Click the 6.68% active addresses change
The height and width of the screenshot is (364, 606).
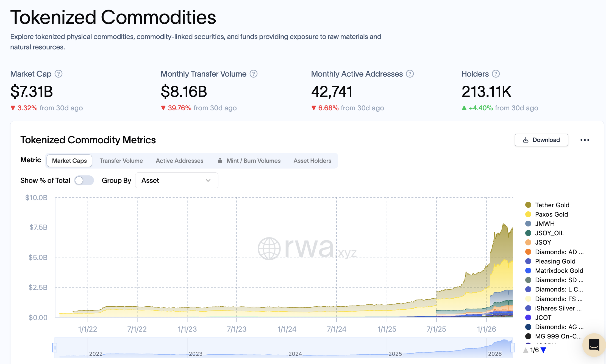pyautogui.click(x=328, y=108)
